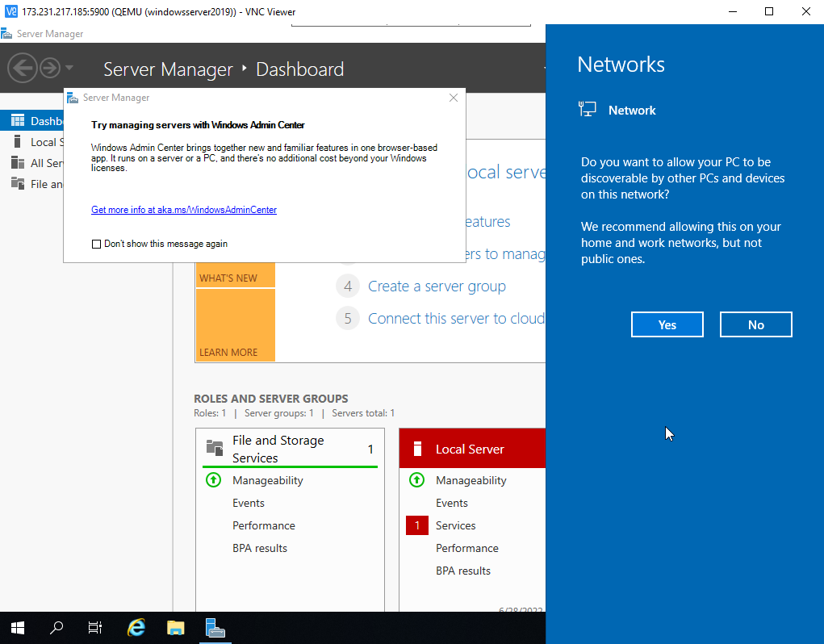Select Dashboard icon in left sidebar
Image resolution: width=824 pixels, height=644 pixels.
(x=18, y=121)
